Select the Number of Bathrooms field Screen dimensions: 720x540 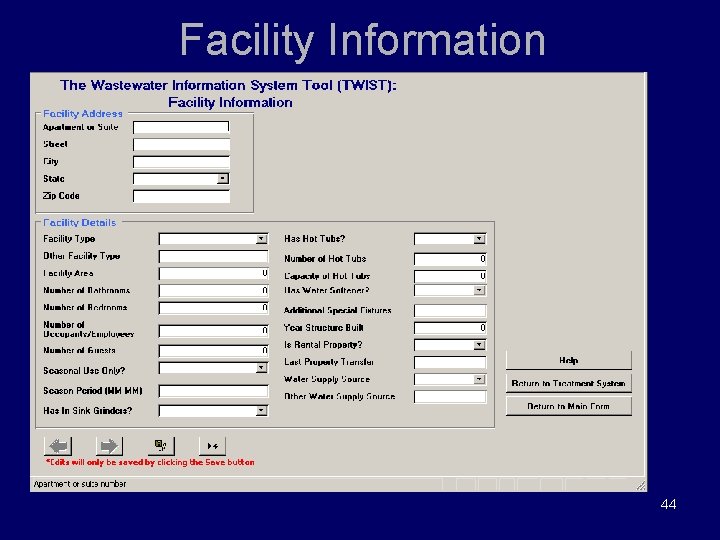click(x=214, y=291)
